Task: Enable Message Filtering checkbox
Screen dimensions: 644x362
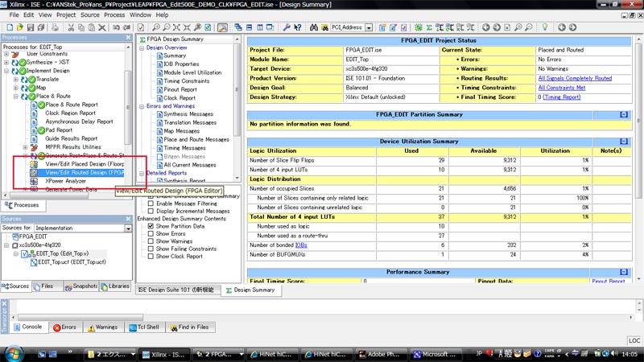Action: pos(151,204)
